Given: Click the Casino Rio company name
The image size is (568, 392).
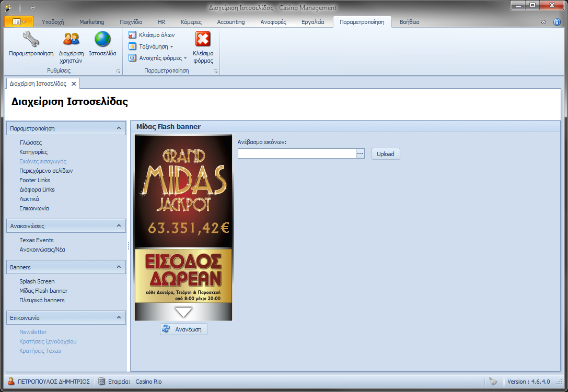Looking at the screenshot, I should tap(148, 382).
